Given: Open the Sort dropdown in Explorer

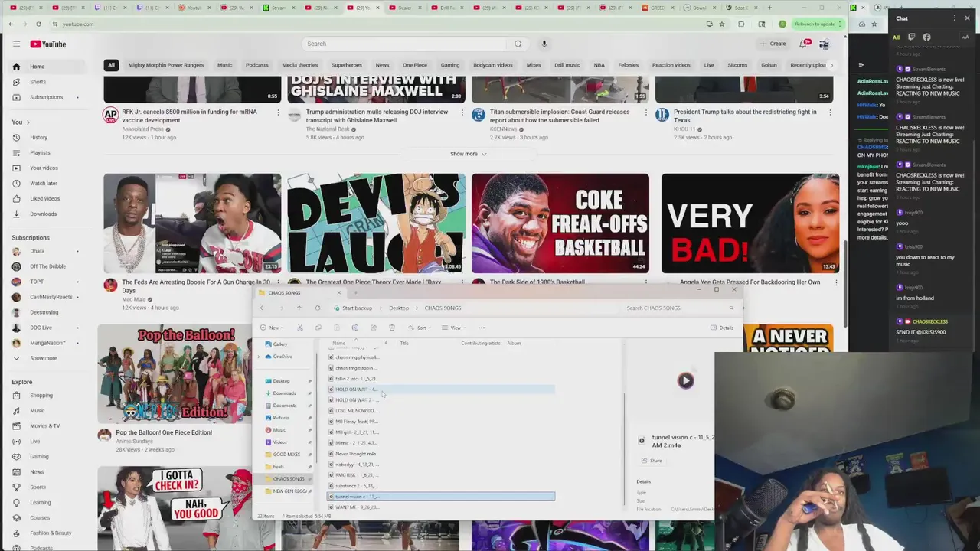Looking at the screenshot, I should 420,328.
